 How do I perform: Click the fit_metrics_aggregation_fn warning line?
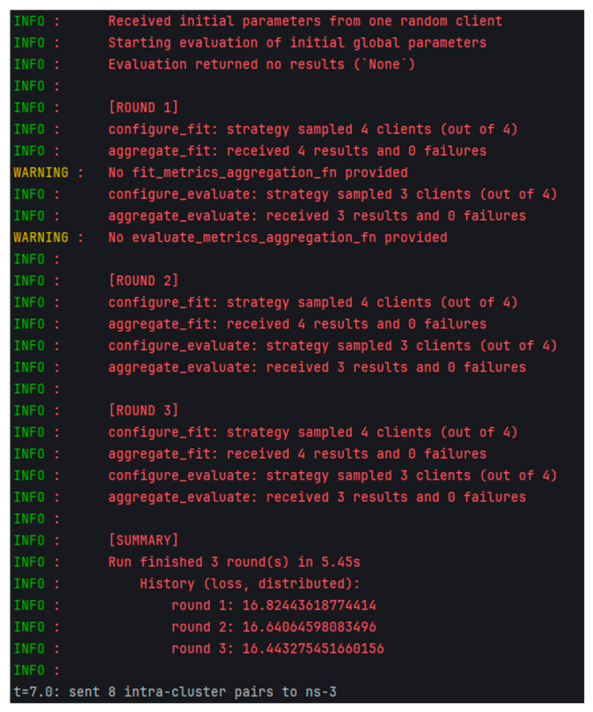click(x=258, y=173)
